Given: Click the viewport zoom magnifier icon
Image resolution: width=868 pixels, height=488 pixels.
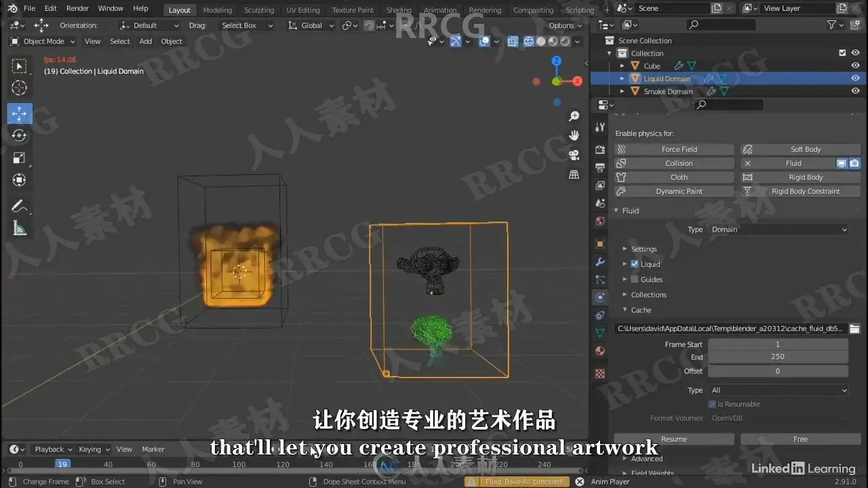Looking at the screenshot, I should [574, 117].
